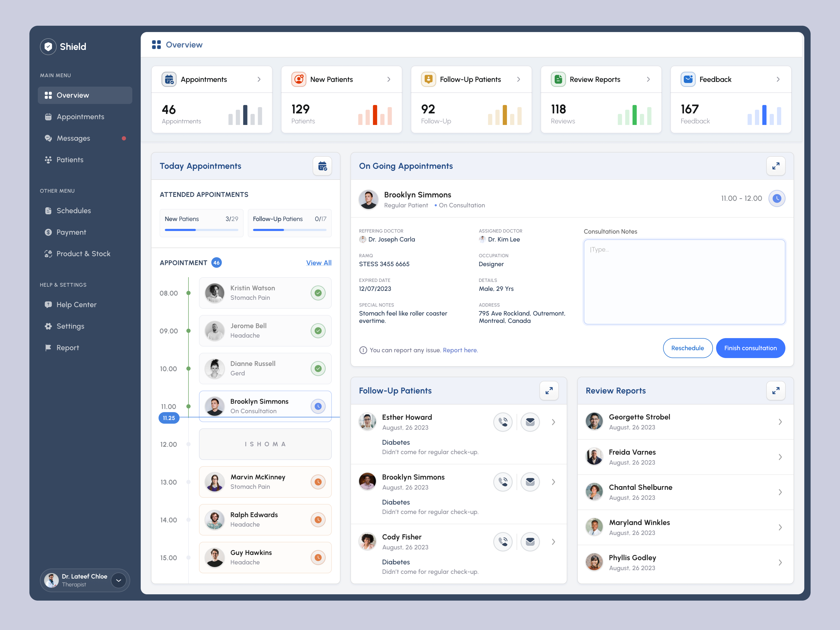
Task: Open Dr. Lateef Chloe profile dropdown
Action: click(x=118, y=580)
